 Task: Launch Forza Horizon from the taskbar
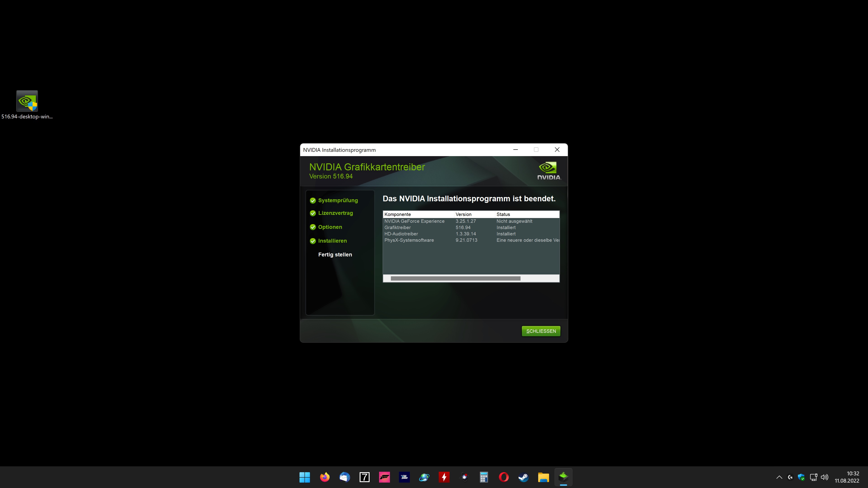(x=384, y=477)
